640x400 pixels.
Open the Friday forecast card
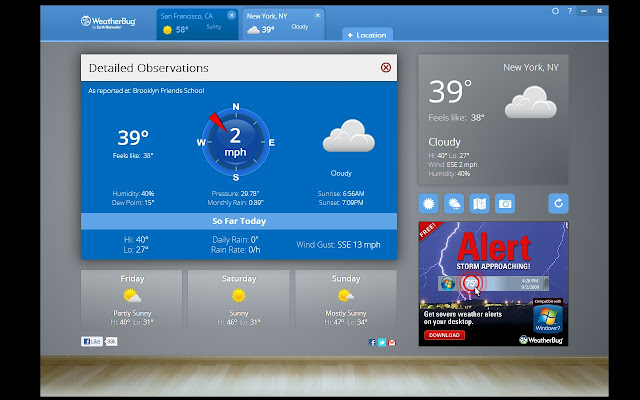pos(131,299)
